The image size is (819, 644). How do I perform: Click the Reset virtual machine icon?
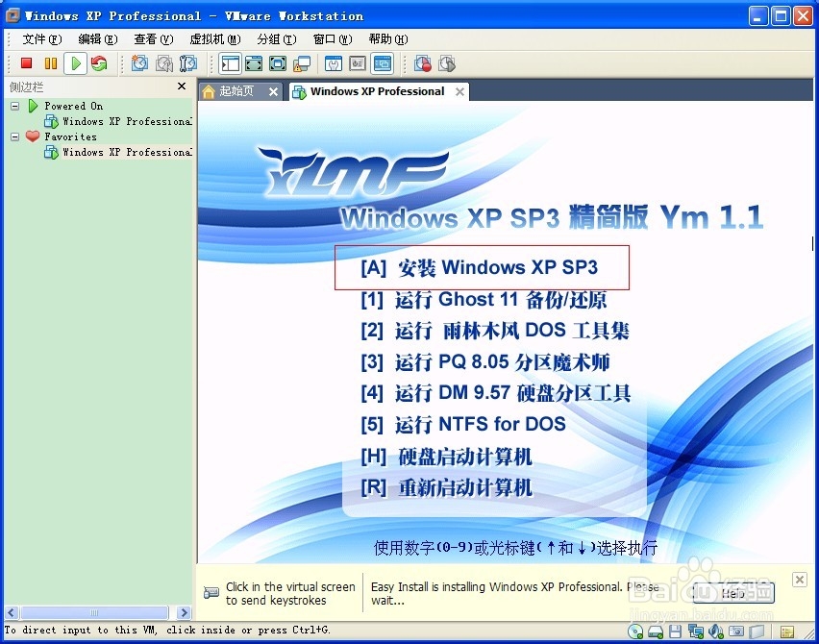click(99, 63)
